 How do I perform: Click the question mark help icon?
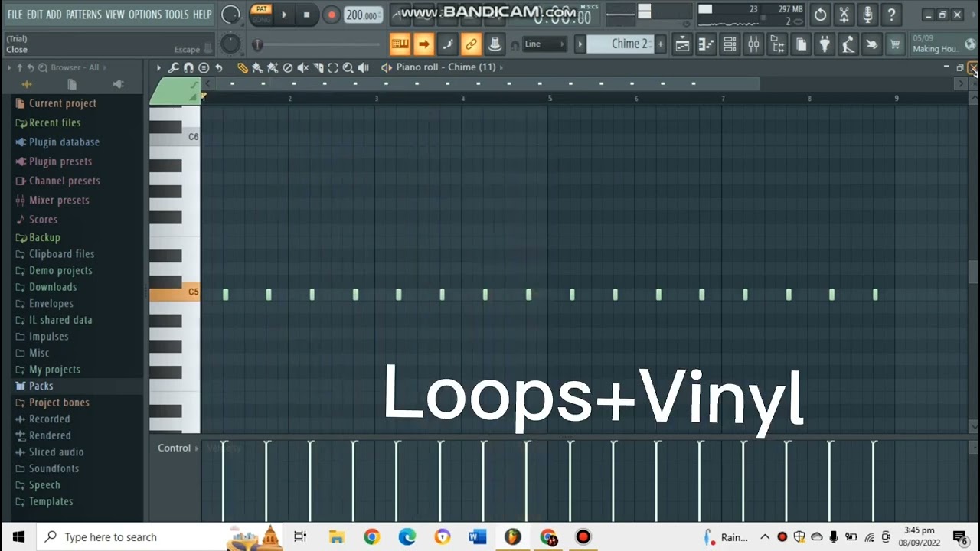pos(891,15)
